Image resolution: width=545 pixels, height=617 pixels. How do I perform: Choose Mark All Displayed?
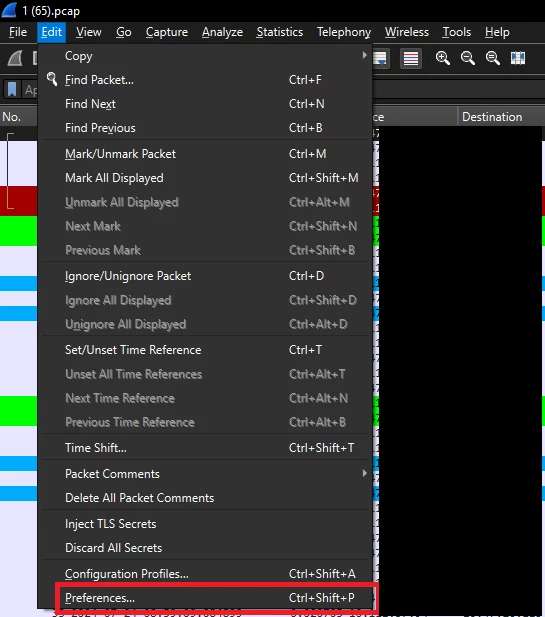(205, 178)
